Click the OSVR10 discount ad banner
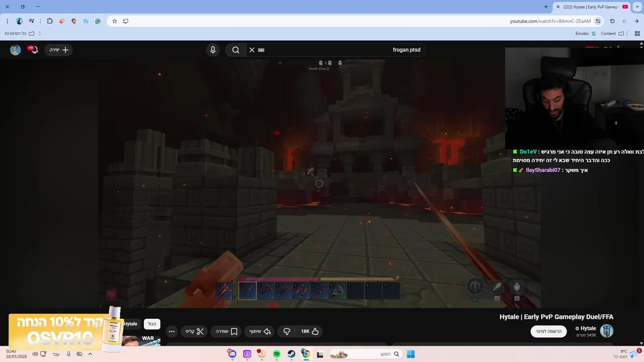Image resolution: width=644 pixels, height=362 pixels. (x=65, y=329)
